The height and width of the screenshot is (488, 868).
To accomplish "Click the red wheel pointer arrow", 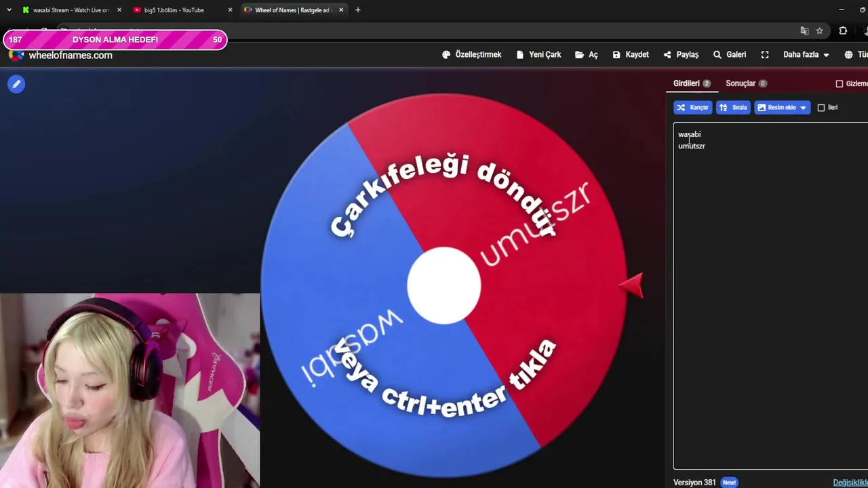I will click(x=631, y=285).
